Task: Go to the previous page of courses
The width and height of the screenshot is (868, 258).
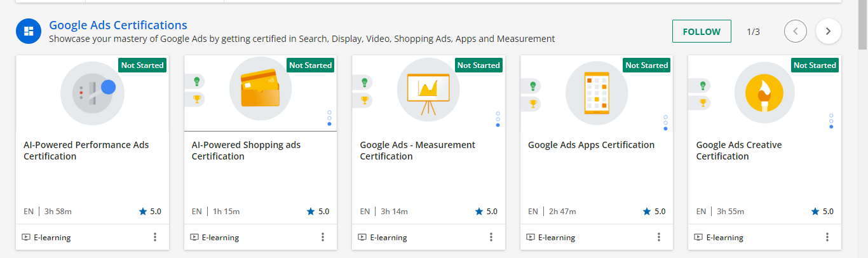Action: [796, 31]
